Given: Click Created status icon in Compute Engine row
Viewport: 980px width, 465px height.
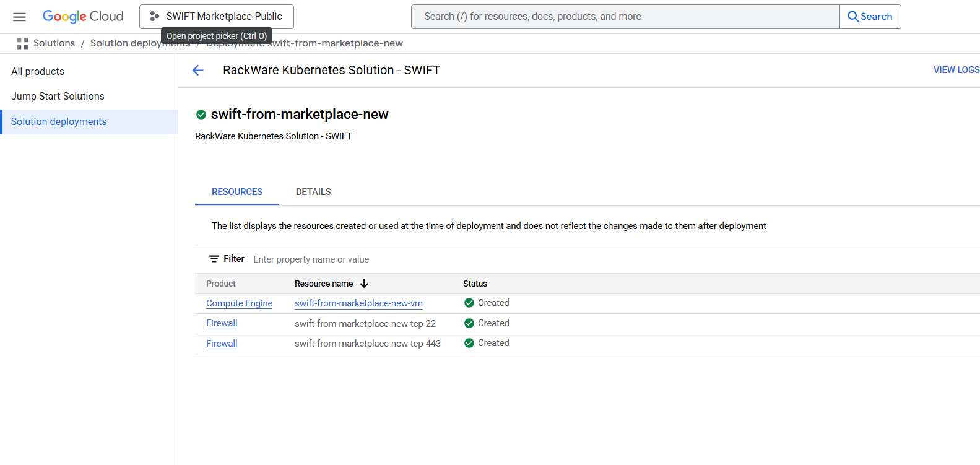Looking at the screenshot, I should 469,303.
